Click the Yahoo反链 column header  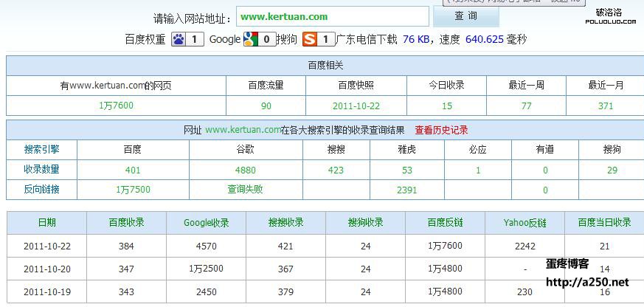coord(524,222)
